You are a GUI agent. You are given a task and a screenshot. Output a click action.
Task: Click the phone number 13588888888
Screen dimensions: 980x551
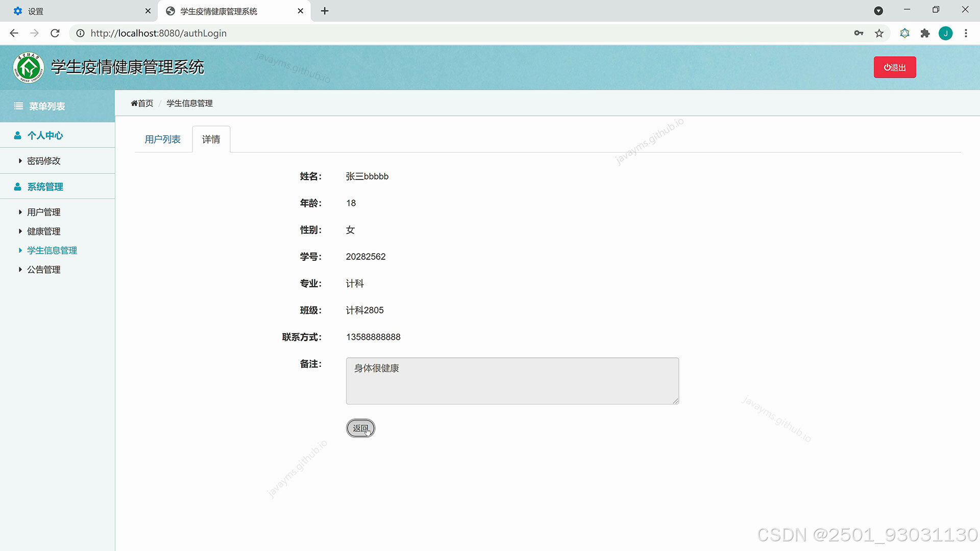373,337
